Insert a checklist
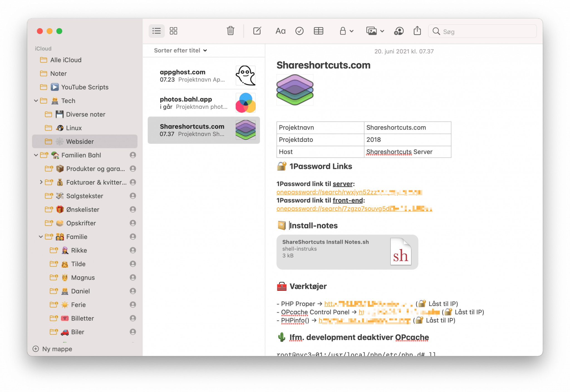This screenshot has height=392, width=570. pyautogui.click(x=299, y=31)
